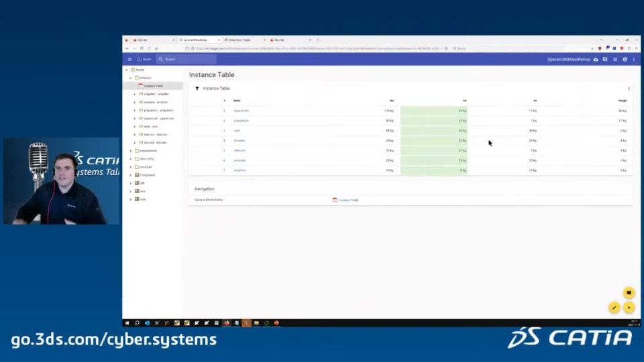Open the amplifier link in table
The width and height of the screenshot is (644, 362).
point(240,170)
